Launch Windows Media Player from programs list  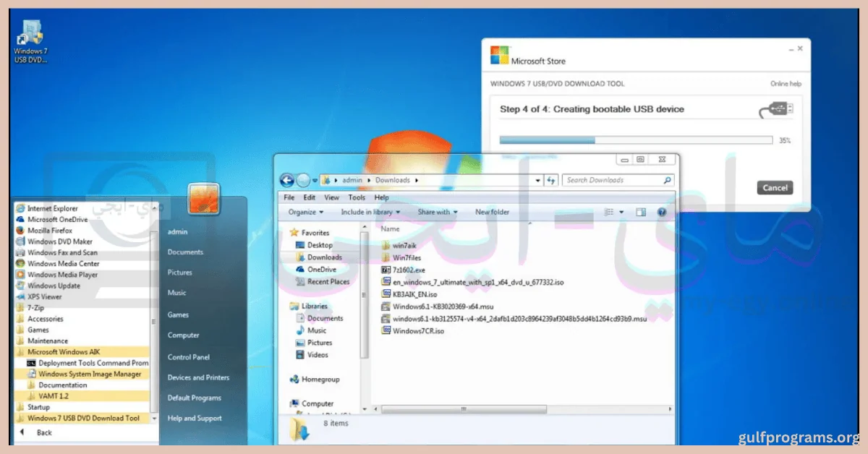tap(62, 275)
